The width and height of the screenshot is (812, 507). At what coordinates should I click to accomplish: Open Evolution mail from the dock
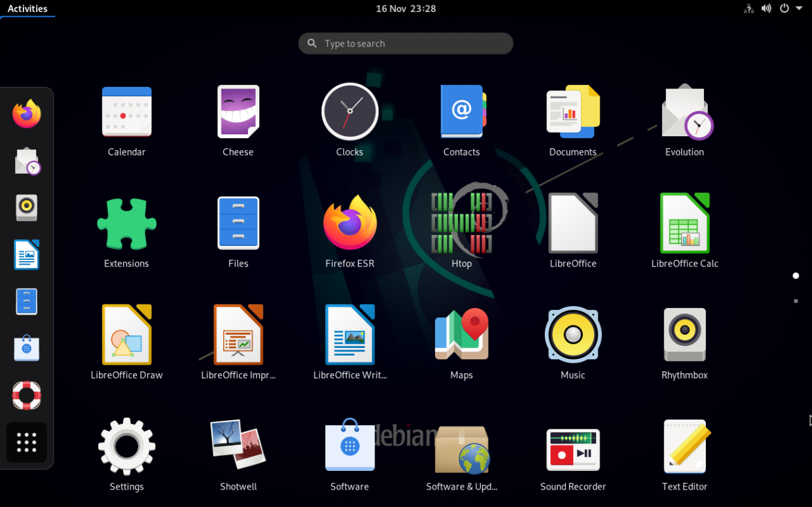click(27, 160)
